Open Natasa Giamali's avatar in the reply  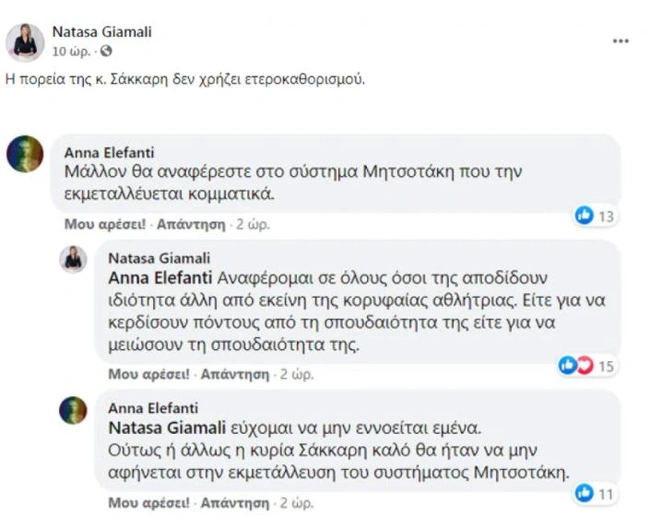pos(72,259)
